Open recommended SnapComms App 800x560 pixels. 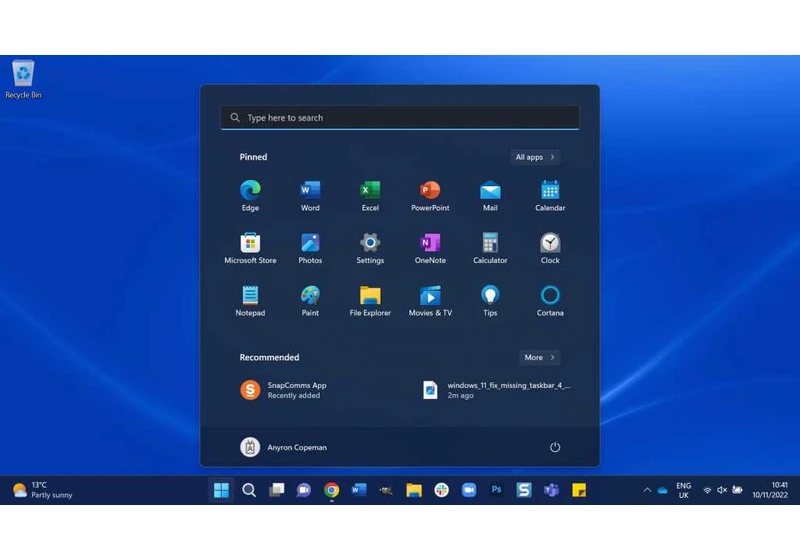coord(283,390)
